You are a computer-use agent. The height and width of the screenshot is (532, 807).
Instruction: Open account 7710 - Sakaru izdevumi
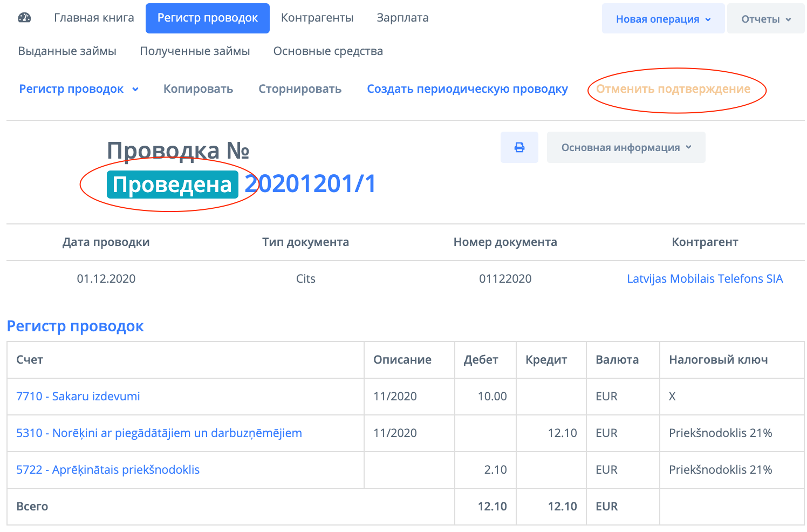coord(78,397)
